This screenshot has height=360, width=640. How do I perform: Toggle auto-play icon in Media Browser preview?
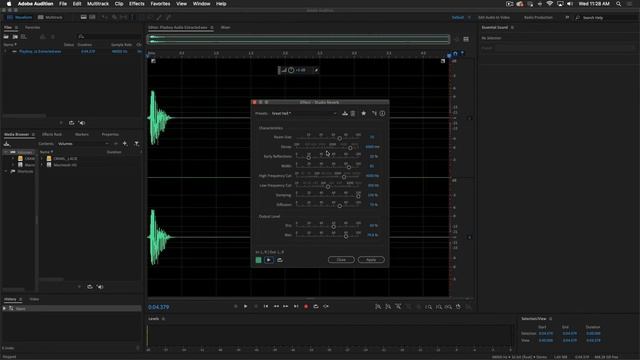tap(100, 287)
